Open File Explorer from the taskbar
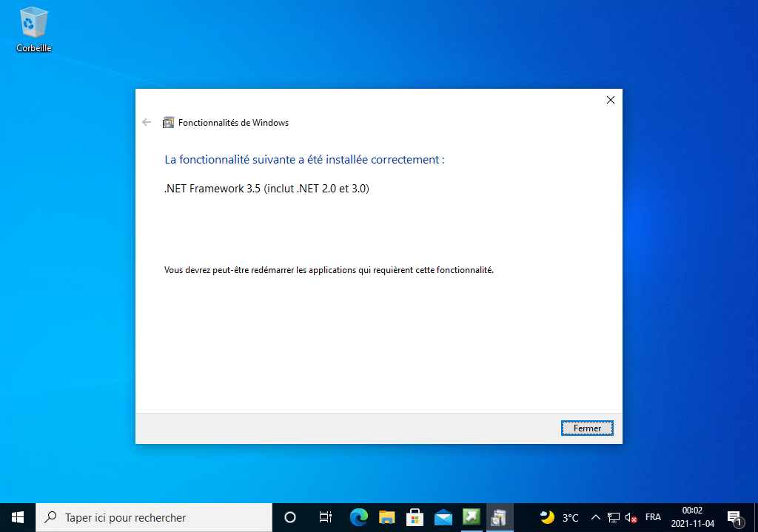 [387, 517]
